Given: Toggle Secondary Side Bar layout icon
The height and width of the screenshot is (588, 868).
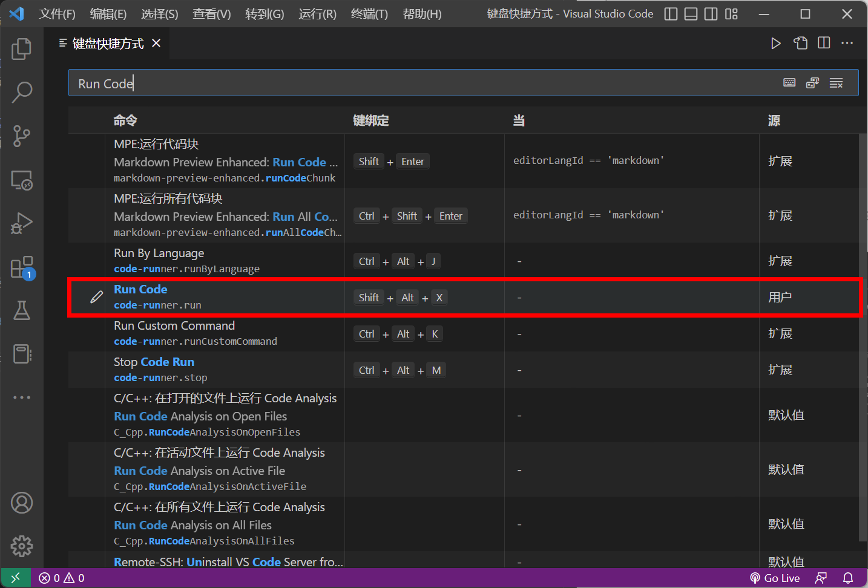Looking at the screenshot, I should coord(711,14).
